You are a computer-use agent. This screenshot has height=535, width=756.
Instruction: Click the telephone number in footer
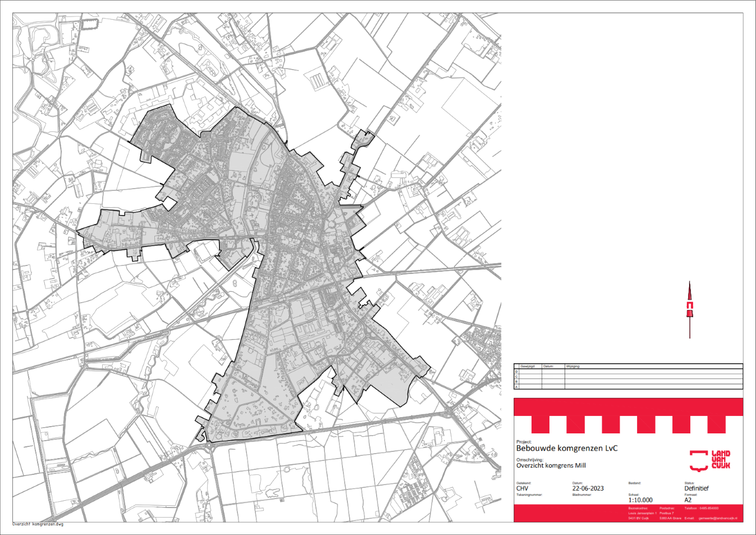point(708,508)
